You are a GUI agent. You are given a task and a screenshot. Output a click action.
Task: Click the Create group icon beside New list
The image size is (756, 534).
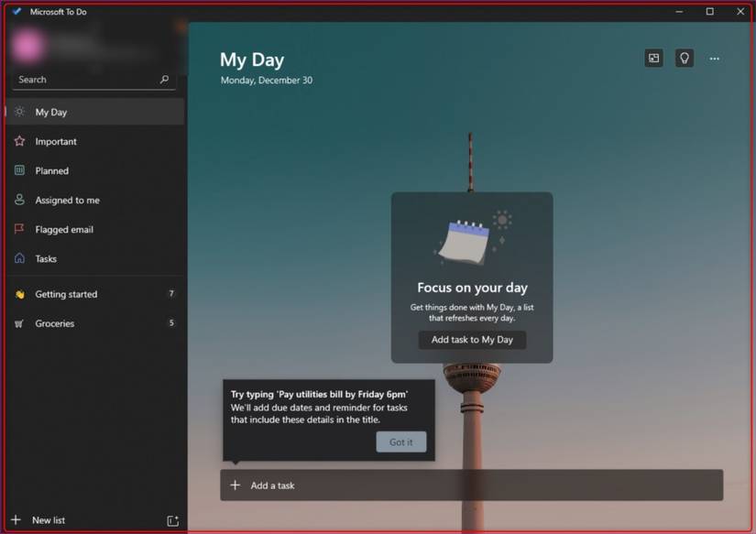point(172,520)
